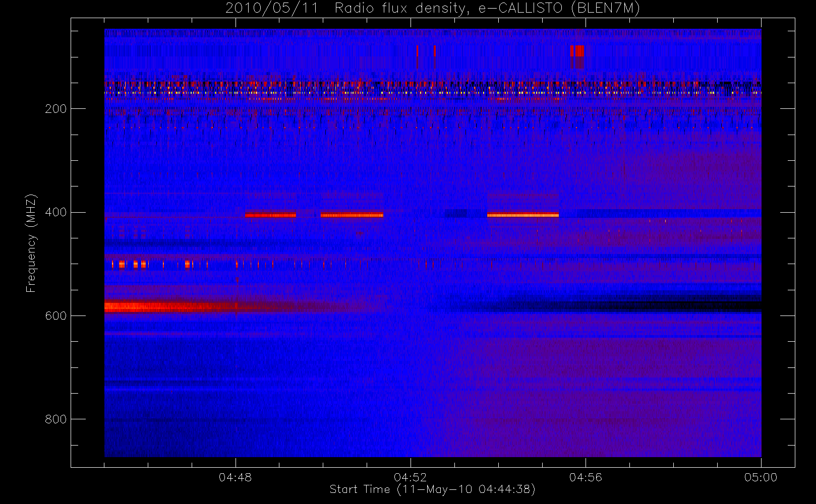This screenshot has height=504, width=816.
Task: Click the 'Start Time (11-May-10 04:44:38)' label
Action: pos(432,489)
